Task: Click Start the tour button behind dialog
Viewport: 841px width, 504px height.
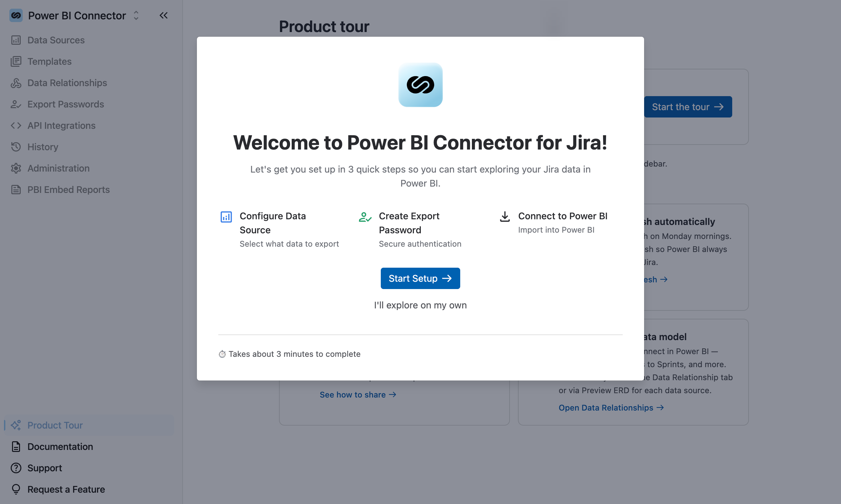Action: tap(688, 107)
